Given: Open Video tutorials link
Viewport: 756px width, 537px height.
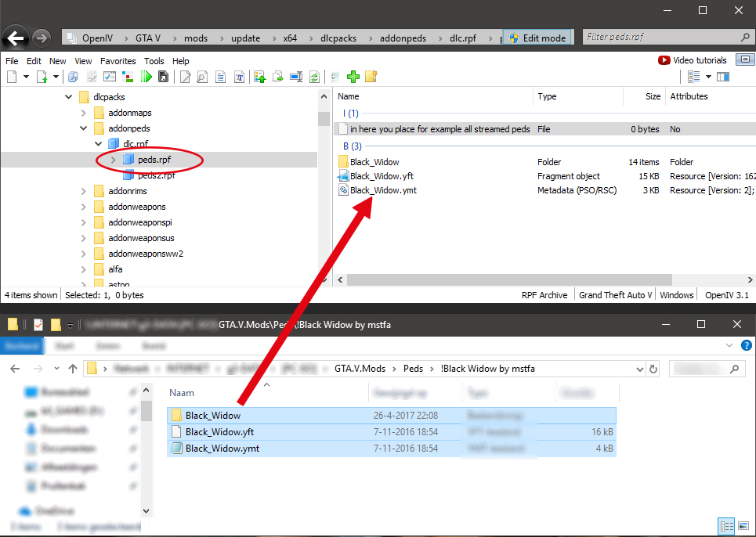Looking at the screenshot, I should (693, 60).
